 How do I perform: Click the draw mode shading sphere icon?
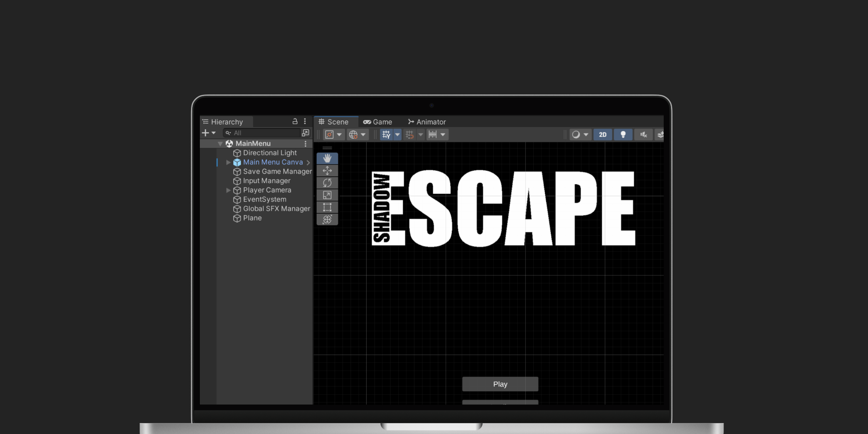576,135
